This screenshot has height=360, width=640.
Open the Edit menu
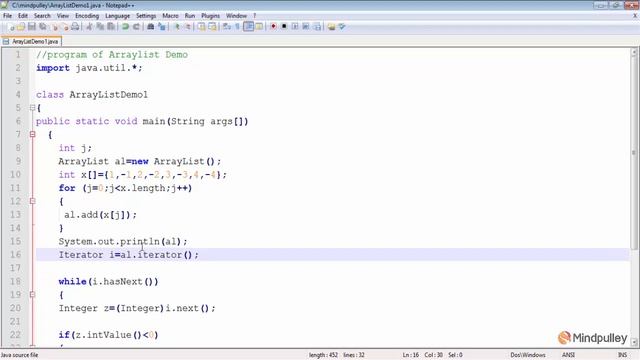[23, 16]
